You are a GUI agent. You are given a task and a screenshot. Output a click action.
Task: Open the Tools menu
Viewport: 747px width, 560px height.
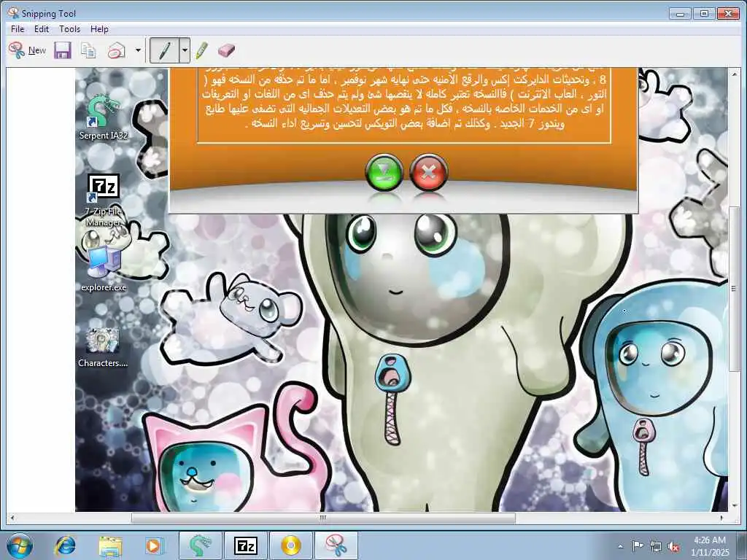click(69, 29)
